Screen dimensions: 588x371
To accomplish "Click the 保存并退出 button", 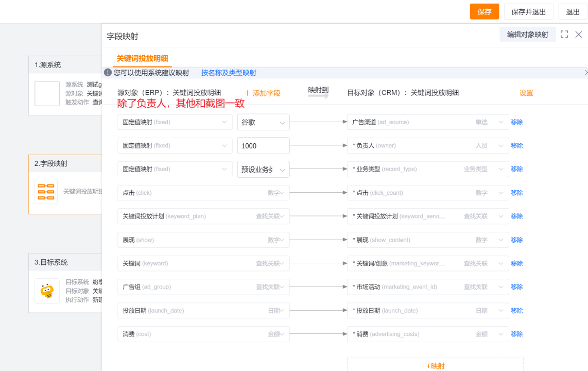I will [x=528, y=12].
